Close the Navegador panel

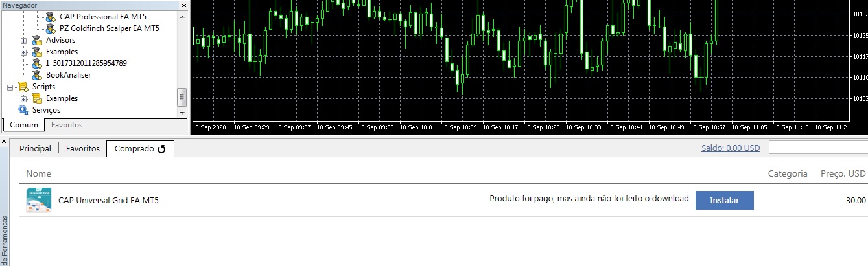click(x=183, y=5)
